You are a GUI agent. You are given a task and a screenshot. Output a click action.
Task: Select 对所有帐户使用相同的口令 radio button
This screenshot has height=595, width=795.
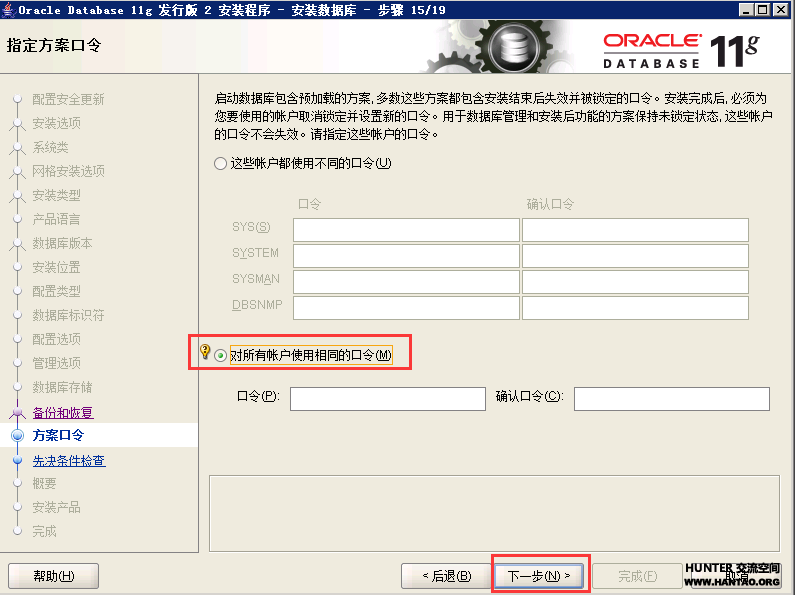(x=220, y=355)
